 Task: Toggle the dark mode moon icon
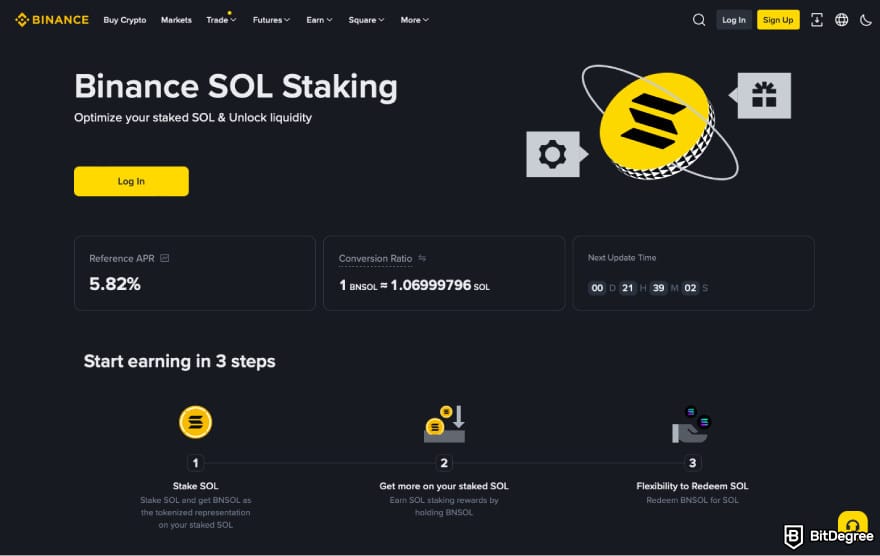click(x=865, y=20)
